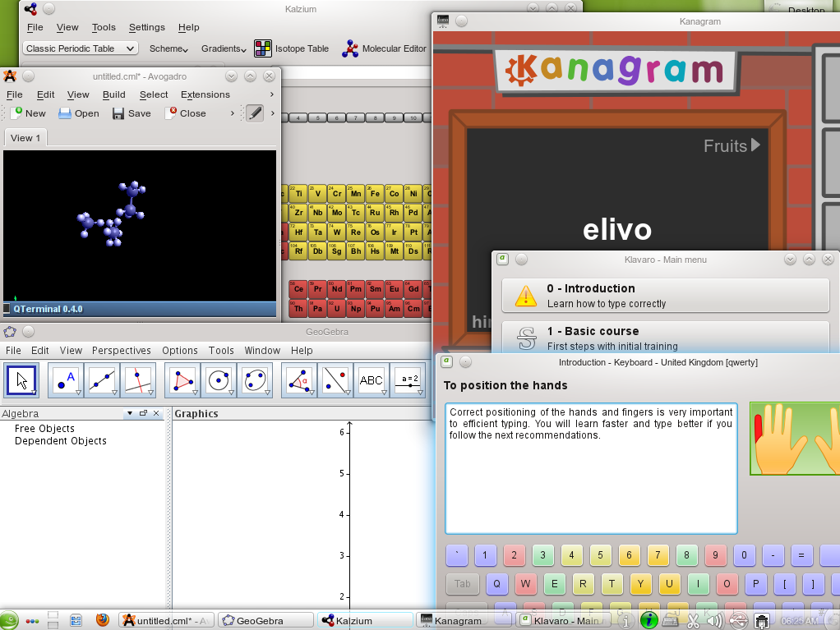Image resolution: width=840 pixels, height=630 pixels.
Task: Open the Classic Periodic Table dropdown
Action: [x=81, y=48]
